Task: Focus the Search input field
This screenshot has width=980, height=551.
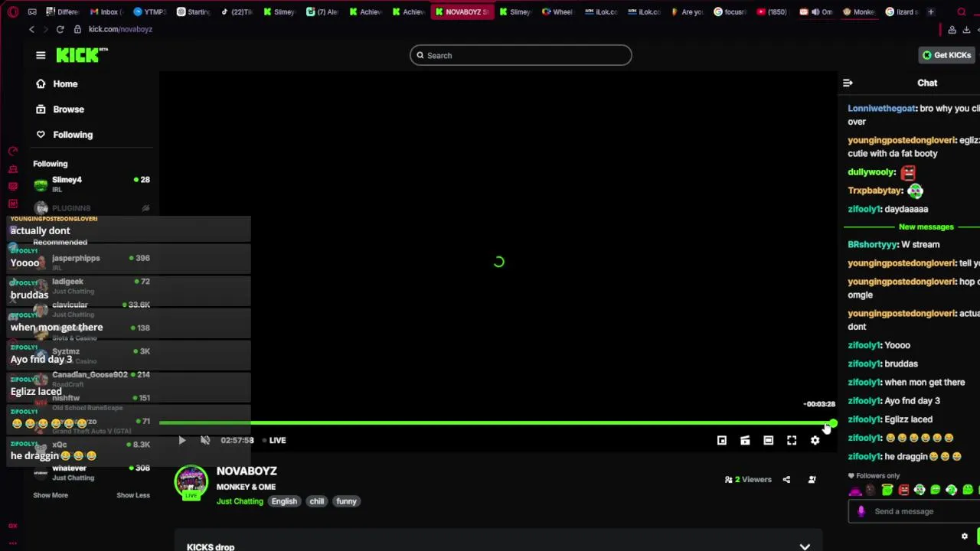Action: click(x=521, y=55)
